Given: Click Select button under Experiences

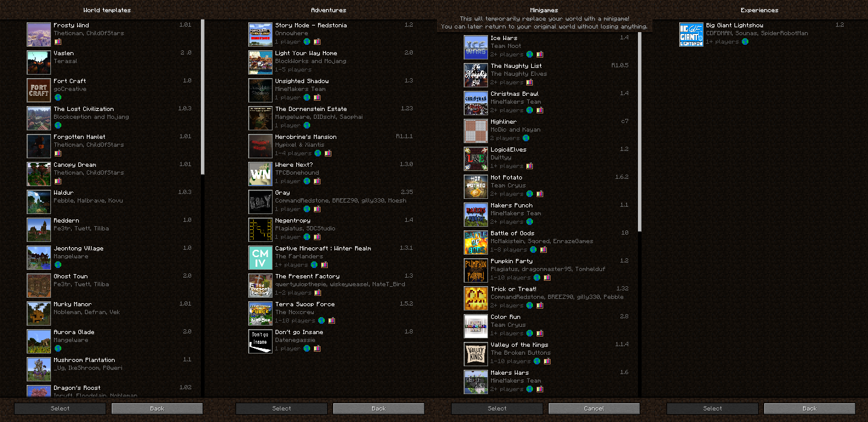Looking at the screenshot, I should (x=713, y=409).
